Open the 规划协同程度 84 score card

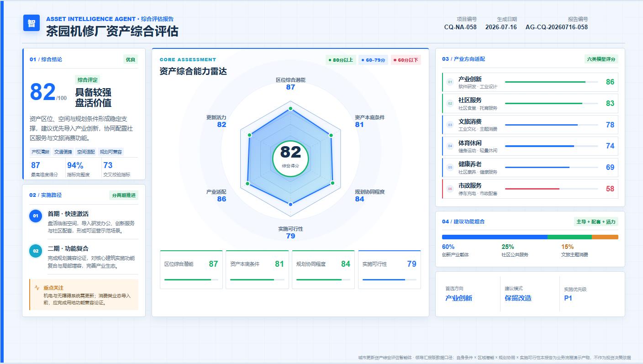coord(323,269)
